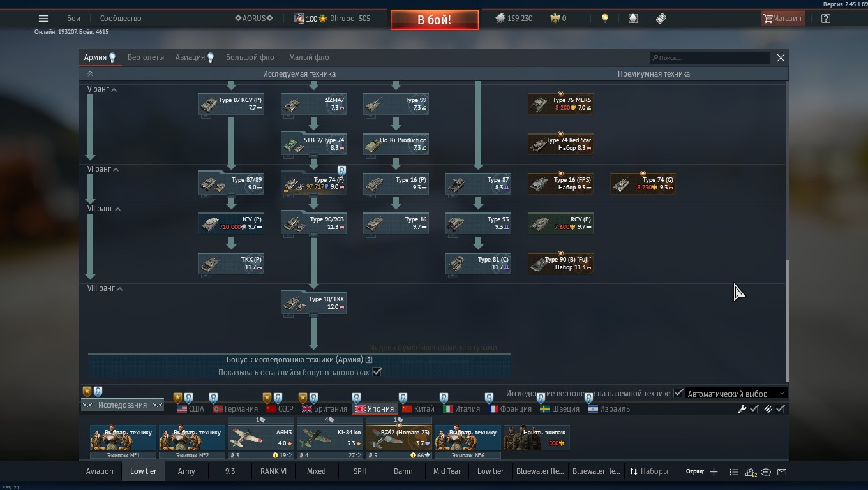This screenshot has width=868, height=490.
Task: Select США nation
Action: click(x=190, y=409)
